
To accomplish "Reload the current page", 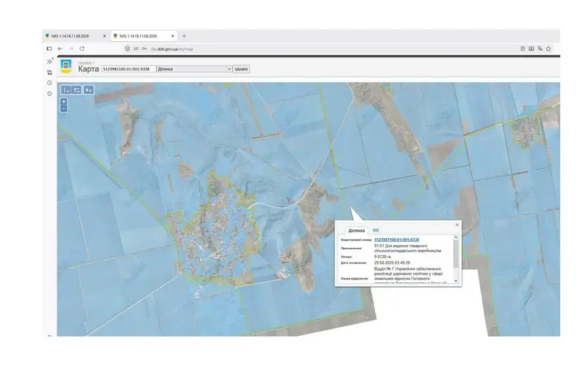I will 82,49.
